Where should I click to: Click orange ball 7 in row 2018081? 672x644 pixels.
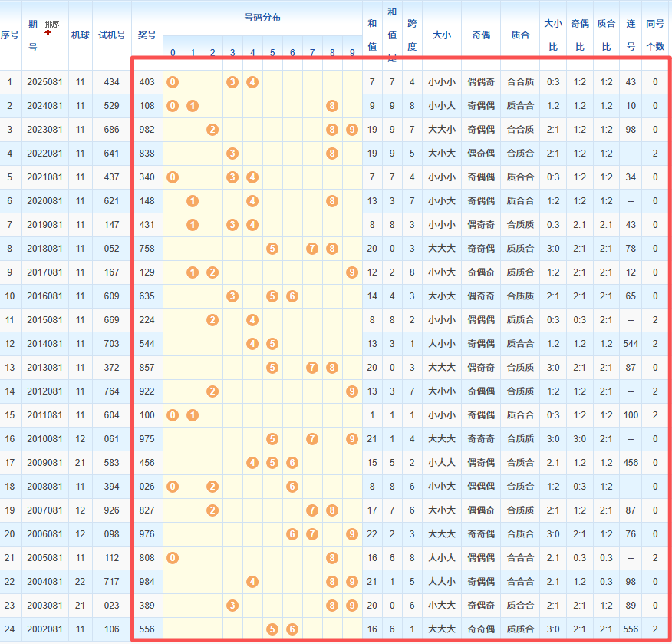pos(312,249)
